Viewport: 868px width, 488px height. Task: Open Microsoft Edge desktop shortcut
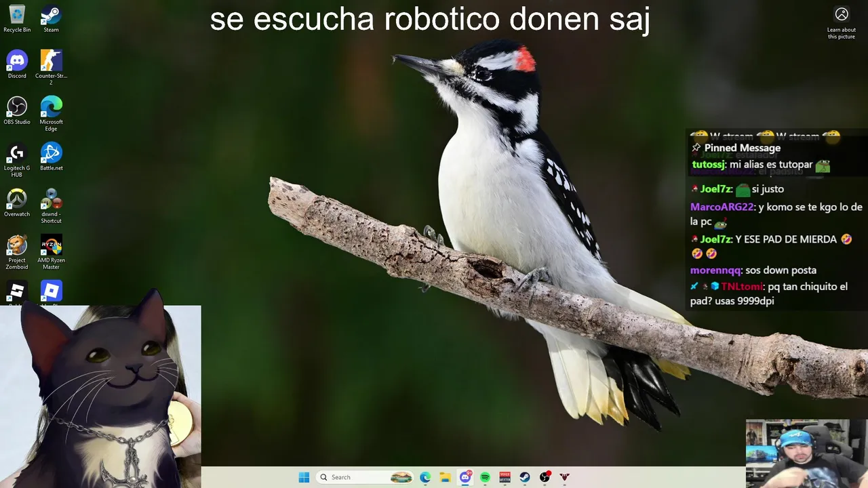51,113
